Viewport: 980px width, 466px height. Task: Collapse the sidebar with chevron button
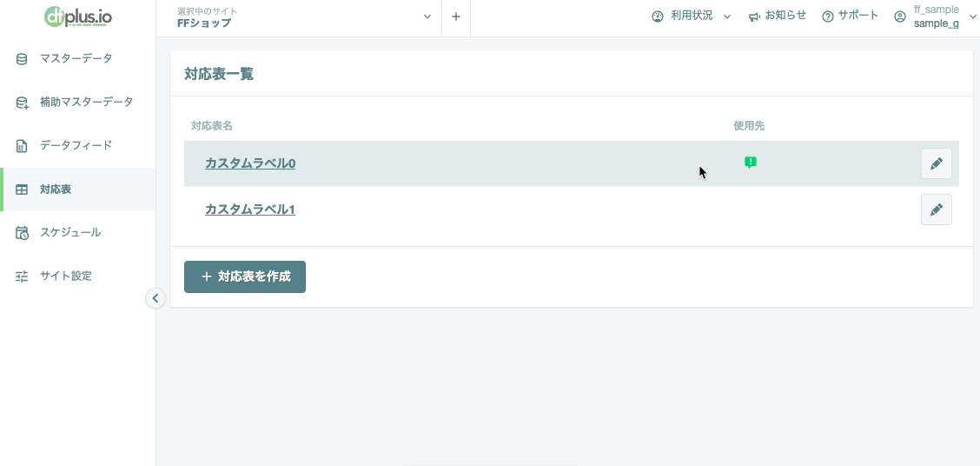pyautogui.click(x=156, y=298)
